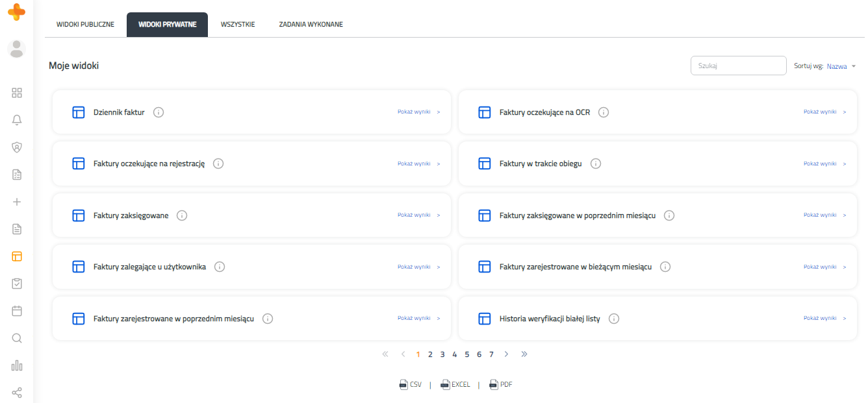Click info icon next to Faktury zarejestrowane w bieżącym miesiącu
This screenshot has height=403, width=868.
[665, 267]
